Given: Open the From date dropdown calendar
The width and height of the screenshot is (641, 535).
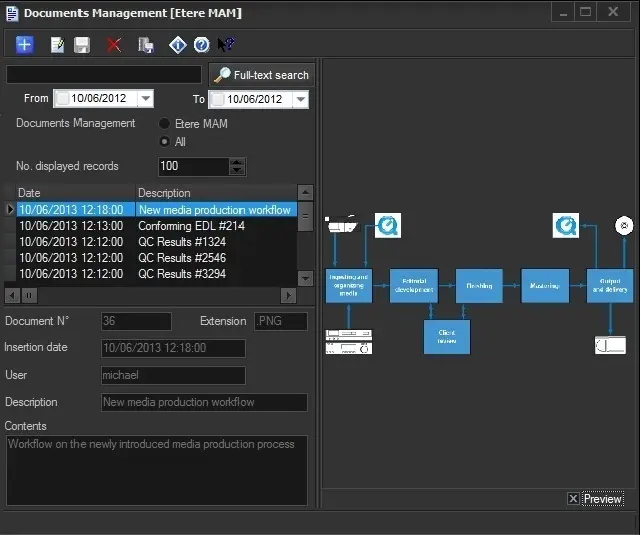Looking at the screenshot, I should pos(146,99).
